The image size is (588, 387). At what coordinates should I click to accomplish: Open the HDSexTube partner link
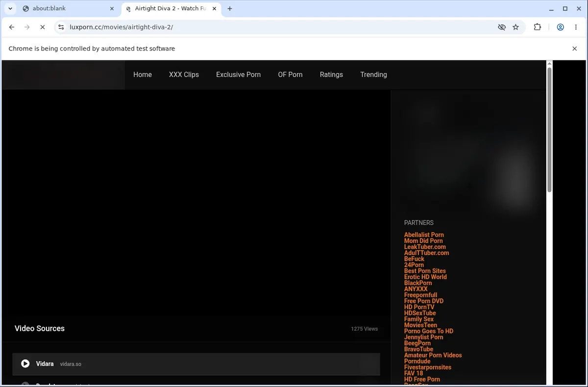(420, 313)
